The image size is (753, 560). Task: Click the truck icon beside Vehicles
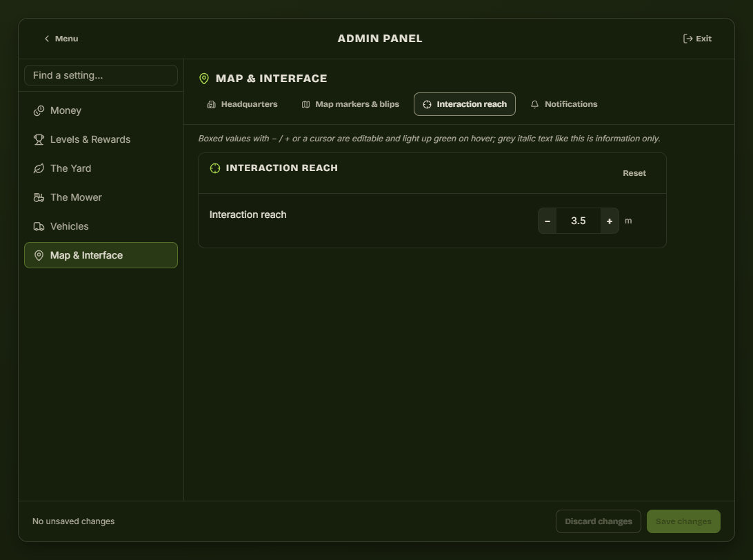(x=39, y=226)
